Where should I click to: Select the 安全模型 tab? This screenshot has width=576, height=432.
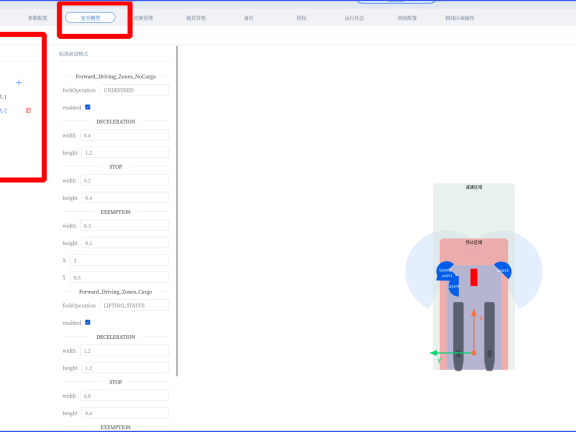click(x=90, y=18)
